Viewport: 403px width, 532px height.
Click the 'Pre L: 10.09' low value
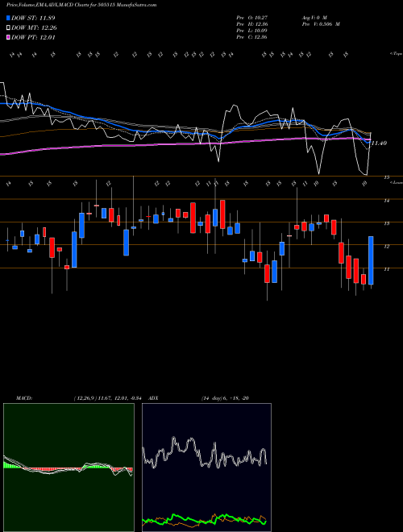pos(252,31)
